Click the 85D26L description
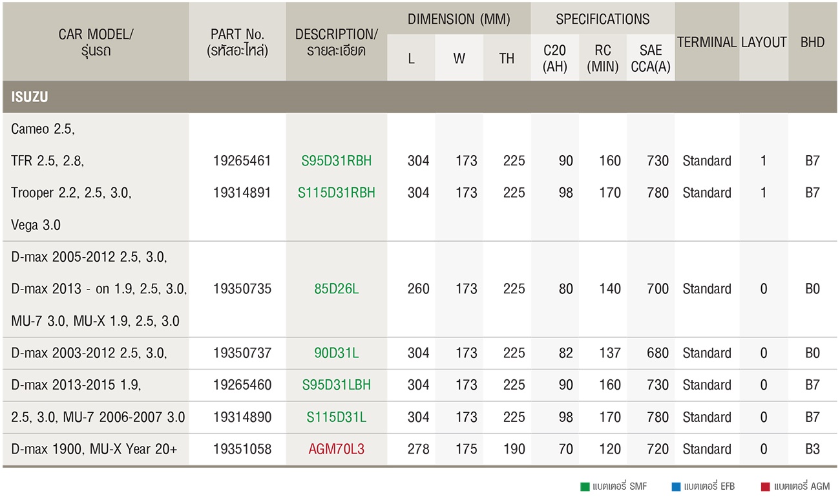Screen dimensions: 840x504 [337, 289]
